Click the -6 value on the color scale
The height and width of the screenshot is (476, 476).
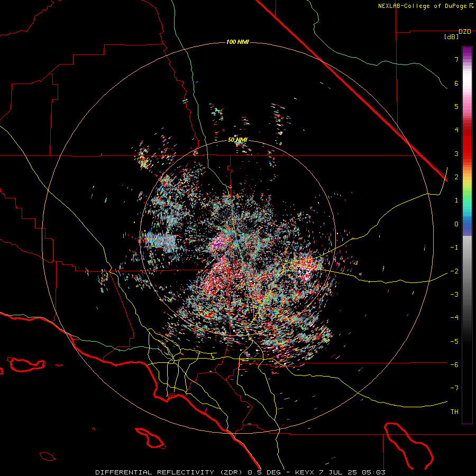click(x=454, y=364)
